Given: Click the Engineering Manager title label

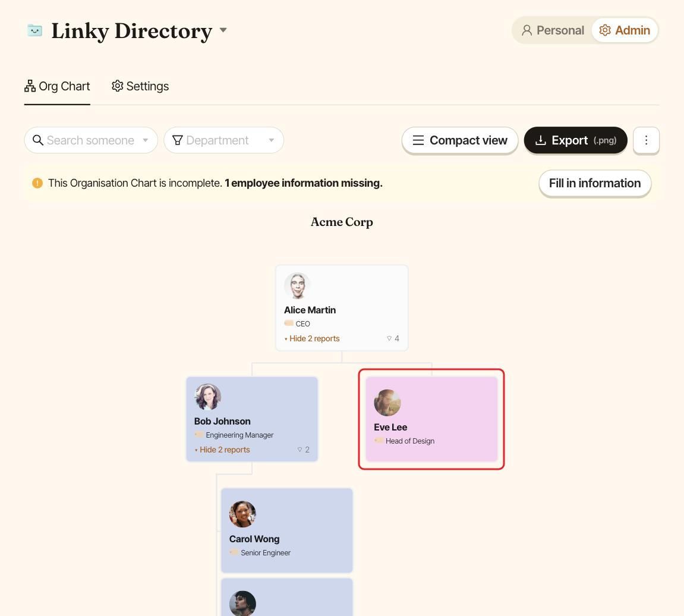Looking at the screenshot, I should 239,435.
